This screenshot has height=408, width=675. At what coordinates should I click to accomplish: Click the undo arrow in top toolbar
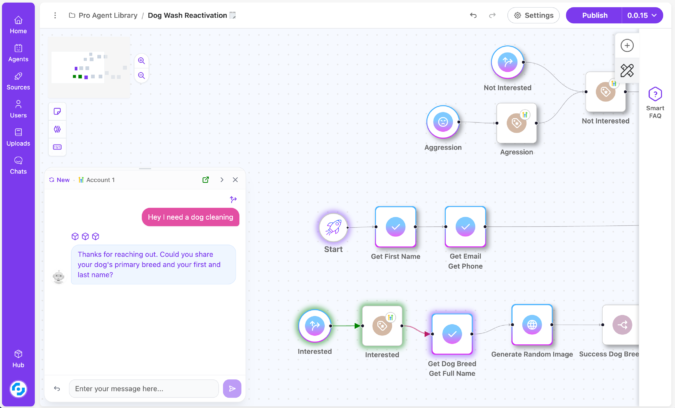[473, 15]
